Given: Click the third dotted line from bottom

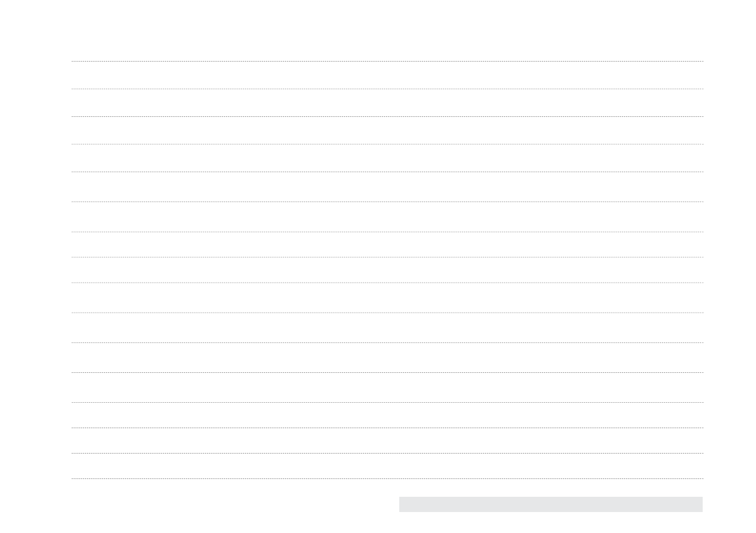Looking at the screenshot, I should coord(387,428).
